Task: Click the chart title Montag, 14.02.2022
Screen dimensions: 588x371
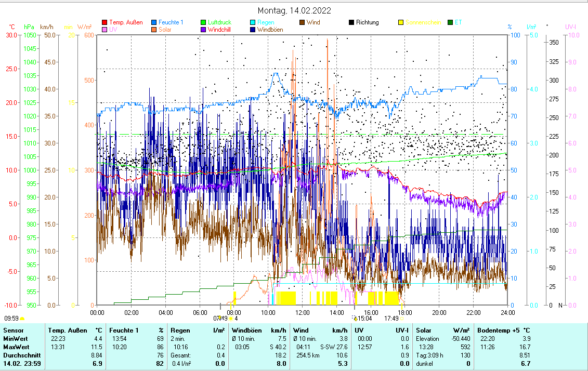Action: click(294, 10)
